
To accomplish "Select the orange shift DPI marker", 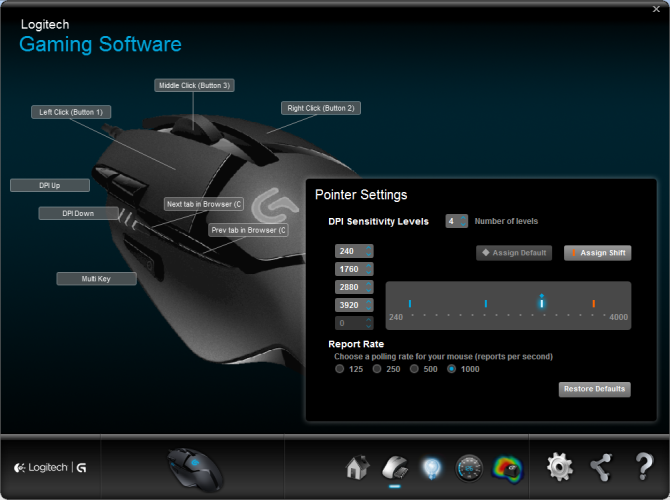I will [594, 303].
